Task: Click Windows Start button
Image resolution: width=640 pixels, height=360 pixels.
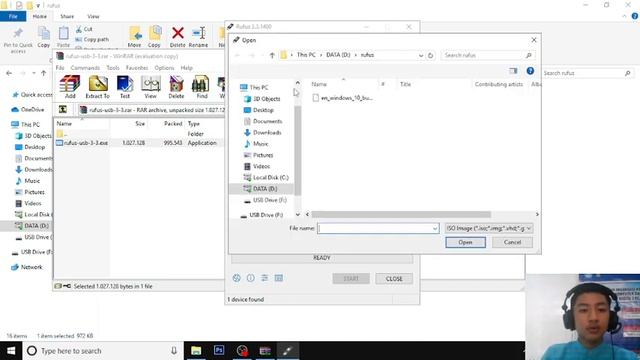Action: click(11, 351)
